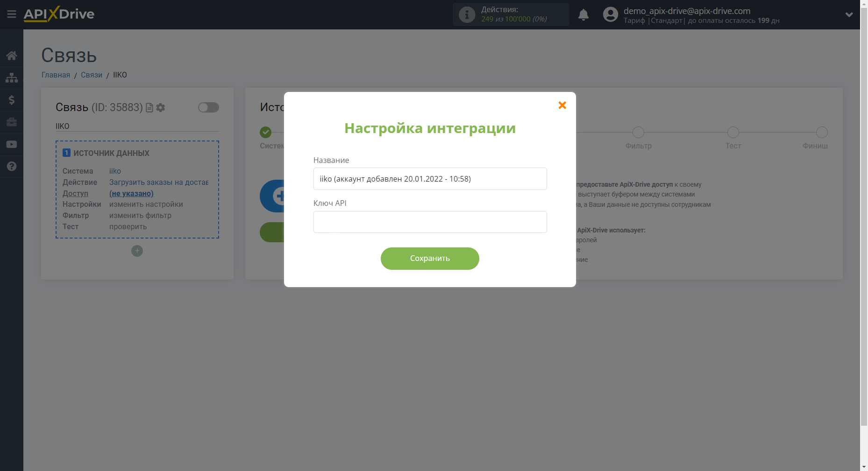Click изменить настройки link

click(x=146, y=204)
